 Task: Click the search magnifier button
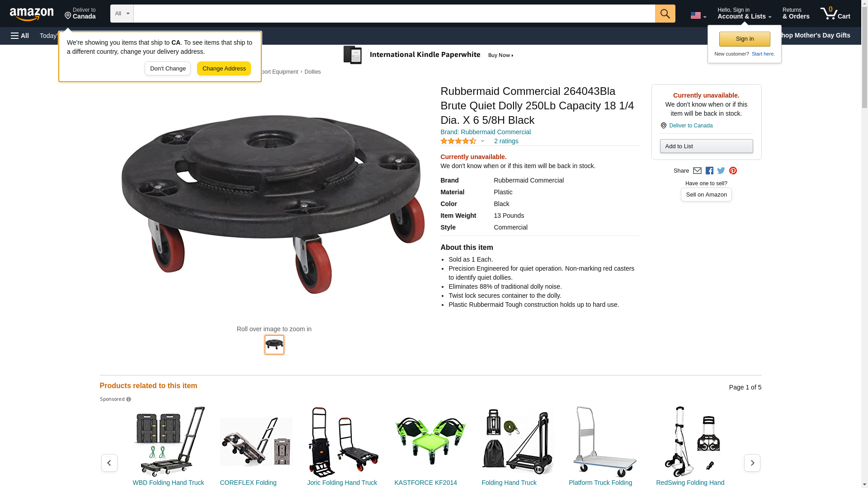point(665,14)
